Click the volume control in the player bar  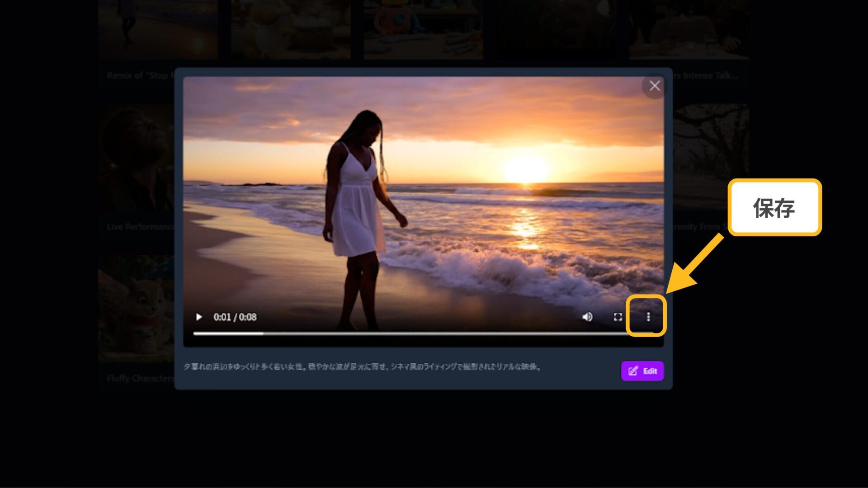[x=588, y=317]
